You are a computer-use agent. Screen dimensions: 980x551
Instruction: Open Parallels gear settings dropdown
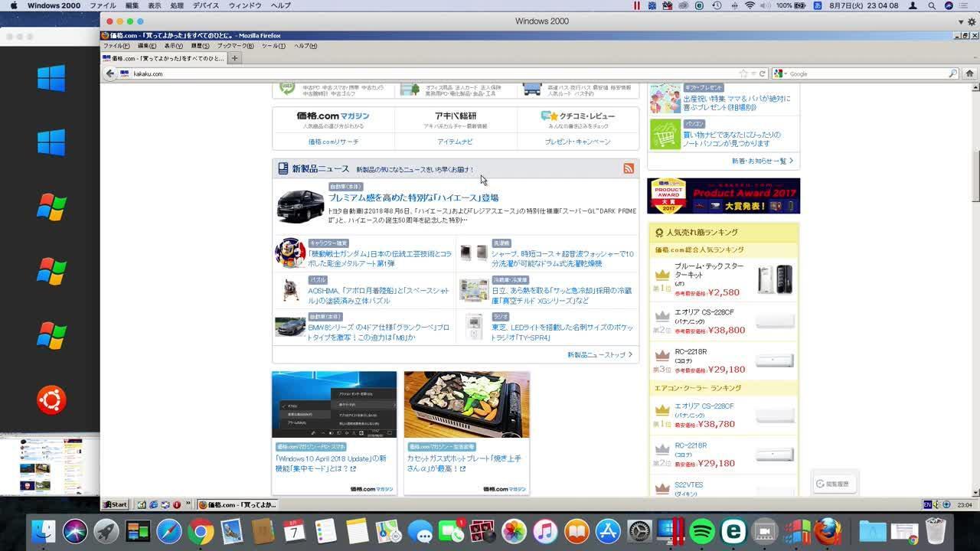coord(972,21)
